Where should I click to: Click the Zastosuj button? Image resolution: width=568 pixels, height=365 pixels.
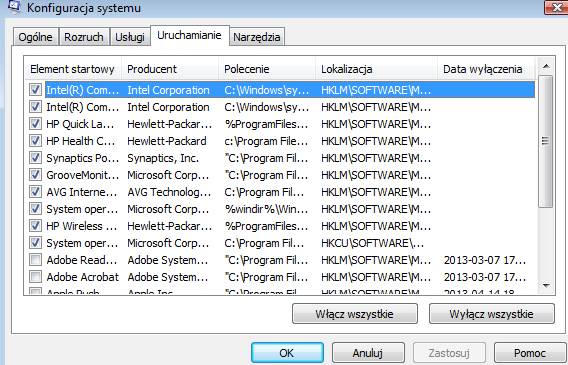[449, 353]
